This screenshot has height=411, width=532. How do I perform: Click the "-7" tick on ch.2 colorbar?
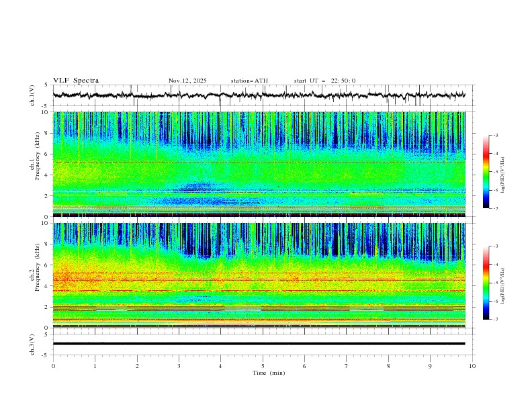click(496, 320)
